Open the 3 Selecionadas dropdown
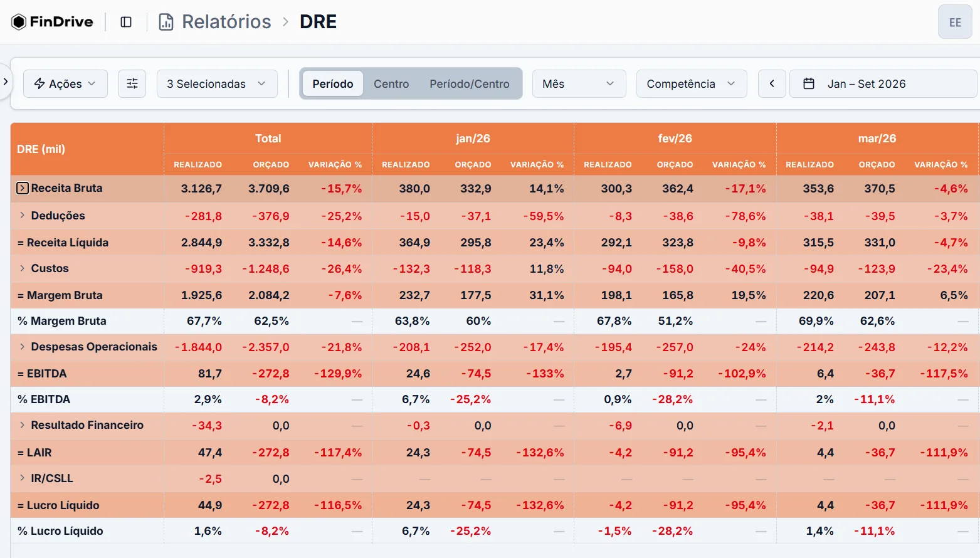980x558 pixels. click(x=217, y=83)
